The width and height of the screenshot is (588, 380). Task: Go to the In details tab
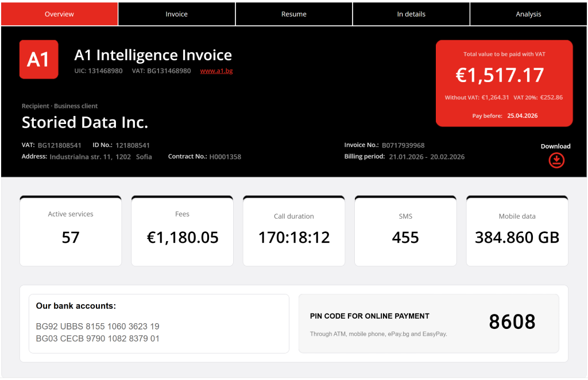[411, 14]
